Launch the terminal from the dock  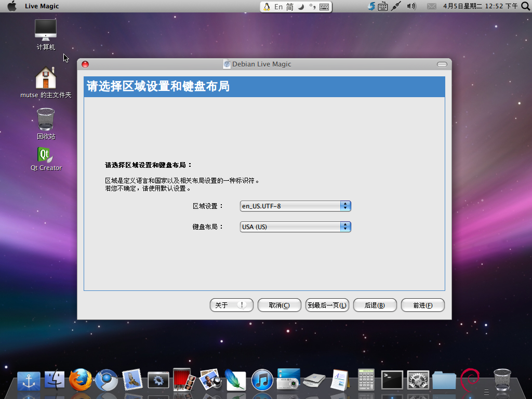392,380
